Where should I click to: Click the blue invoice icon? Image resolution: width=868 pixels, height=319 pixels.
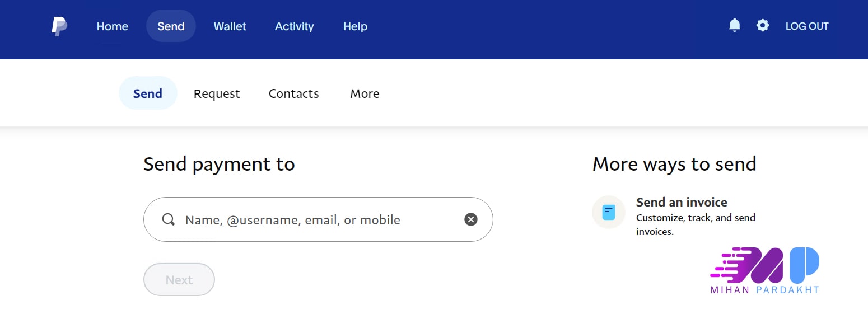click(x=609, y=212)
